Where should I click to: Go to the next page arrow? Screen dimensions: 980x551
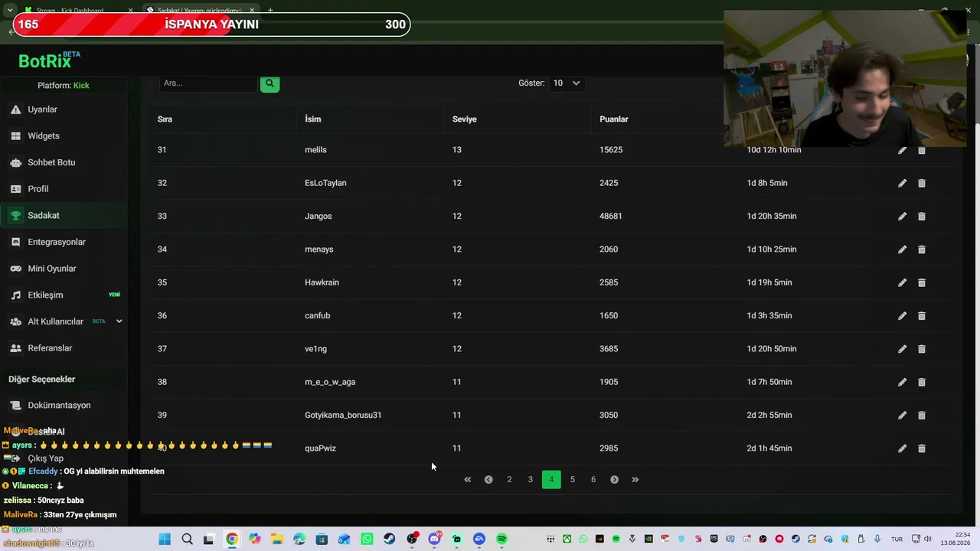coord(614,480)
